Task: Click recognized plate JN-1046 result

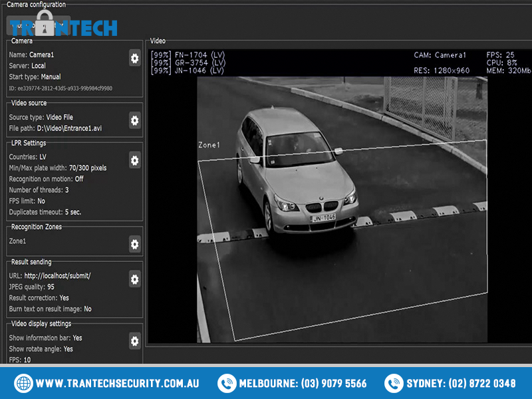Action: click(188, 70)
